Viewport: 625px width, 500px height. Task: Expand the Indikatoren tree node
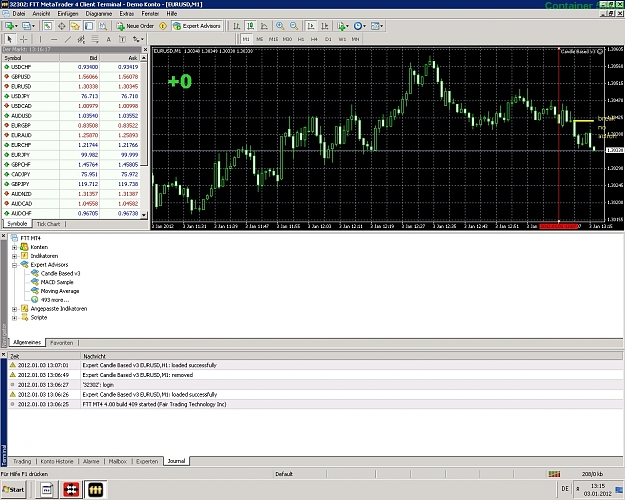(x=14, y=256)
